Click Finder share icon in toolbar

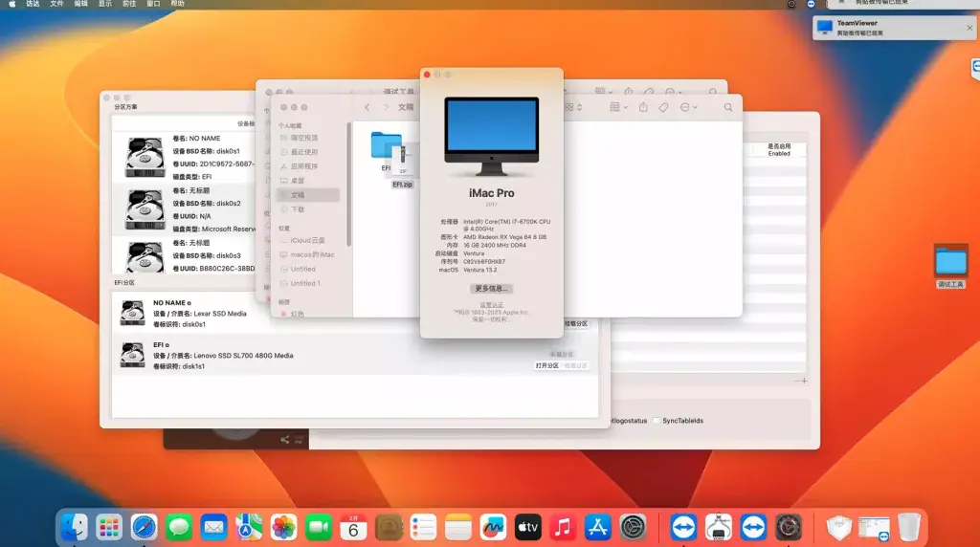[643, 107]
